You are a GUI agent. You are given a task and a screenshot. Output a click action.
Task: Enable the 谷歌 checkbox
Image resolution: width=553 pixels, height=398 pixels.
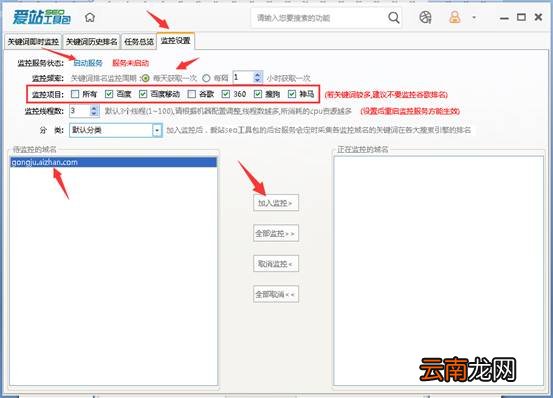pos(192,94)
